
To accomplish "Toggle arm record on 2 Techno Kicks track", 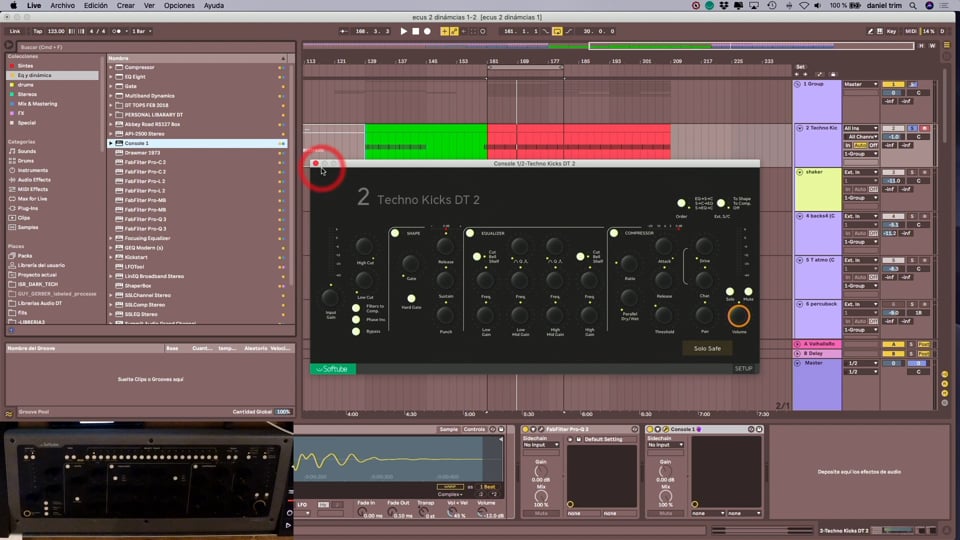I will pos(924,128).
